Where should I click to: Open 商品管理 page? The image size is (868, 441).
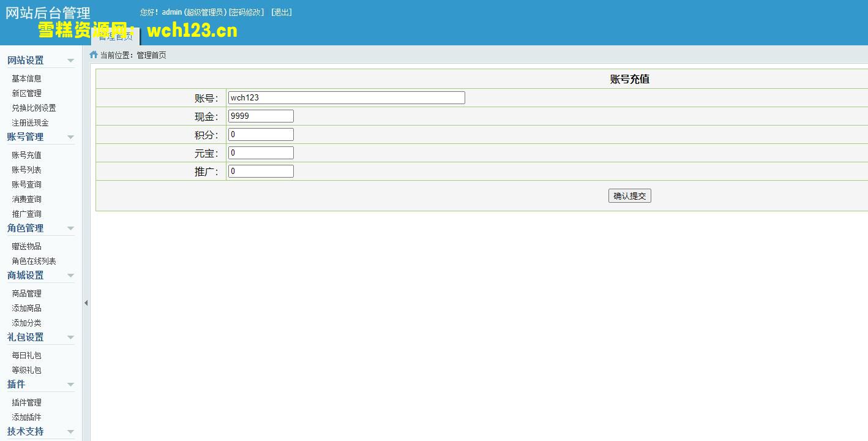[x=27, y=293]
